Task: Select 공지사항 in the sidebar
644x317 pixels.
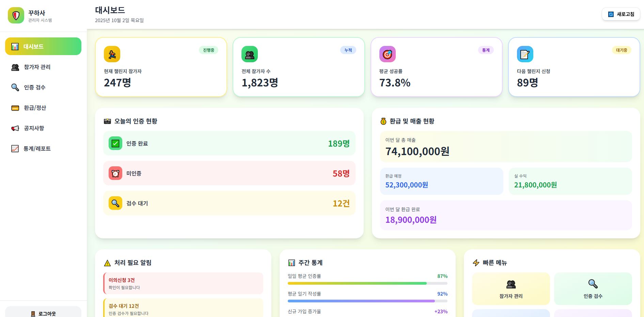Action: point(43,128)
